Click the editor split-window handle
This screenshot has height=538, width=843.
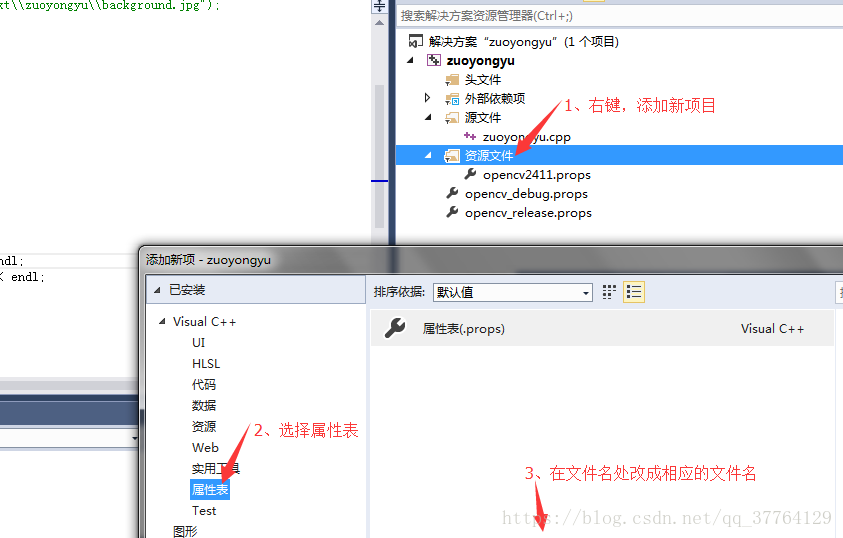380,7
